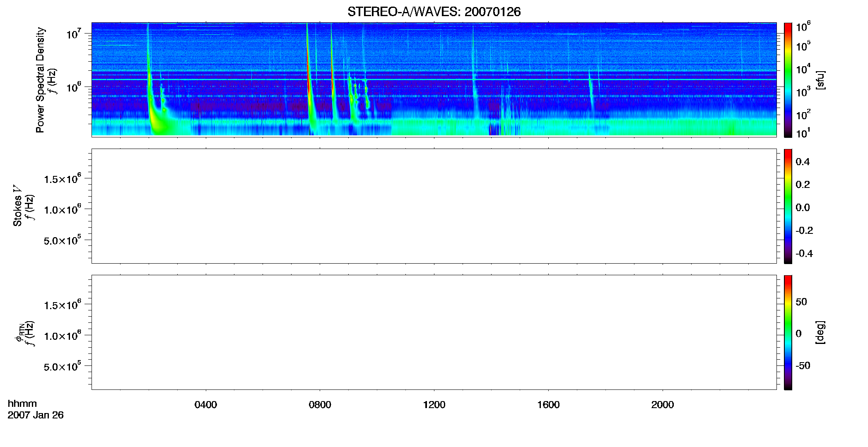Click the phi RTN degrees color bar
This screenshot has width=868, height=447.
click(x=788, y=332)
